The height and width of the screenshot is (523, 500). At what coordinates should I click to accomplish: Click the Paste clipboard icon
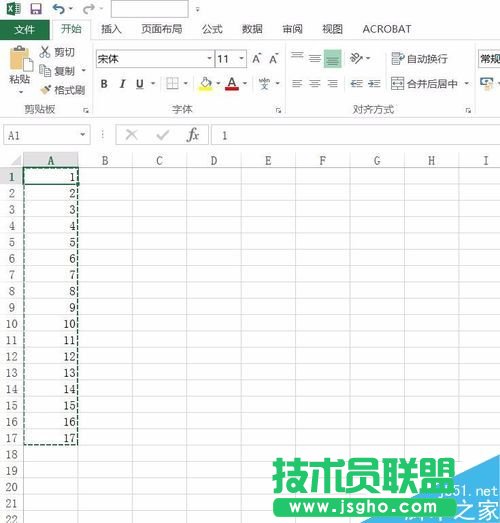21,59
